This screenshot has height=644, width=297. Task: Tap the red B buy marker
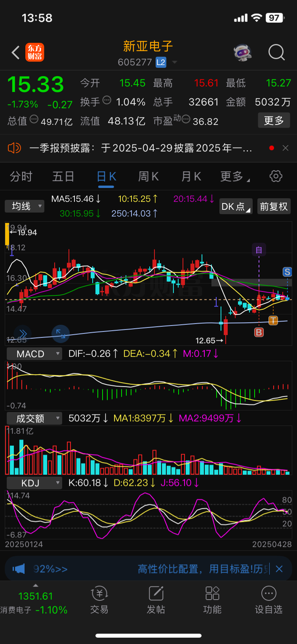[x=259, y=332]
